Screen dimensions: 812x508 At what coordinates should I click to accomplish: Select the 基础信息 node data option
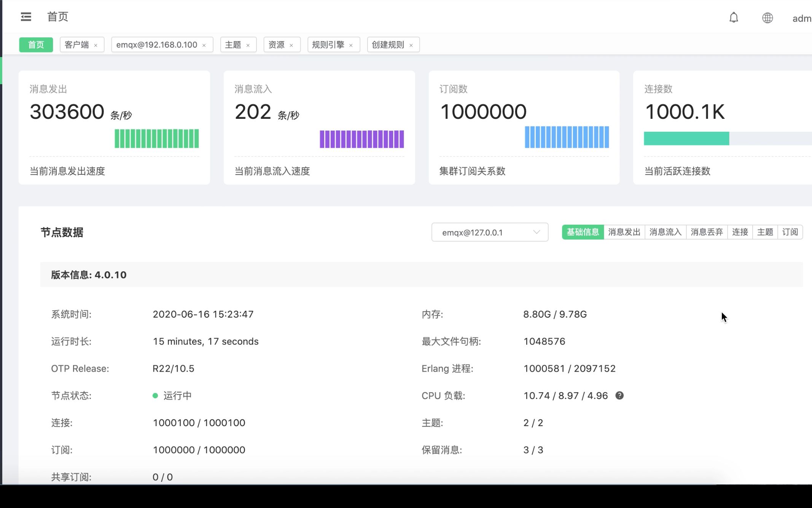583,232
